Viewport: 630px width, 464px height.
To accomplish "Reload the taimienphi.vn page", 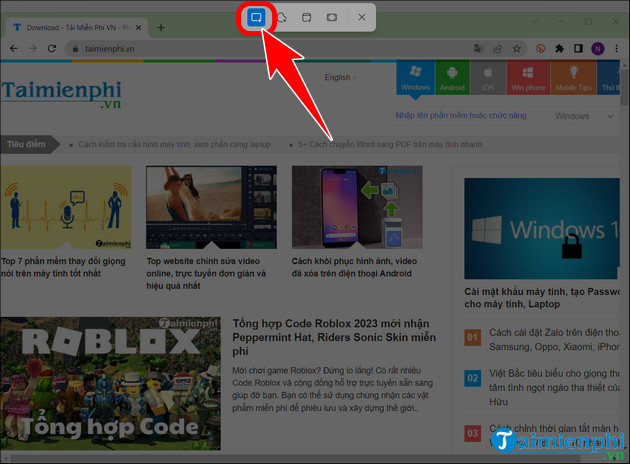I will point(52,49).
